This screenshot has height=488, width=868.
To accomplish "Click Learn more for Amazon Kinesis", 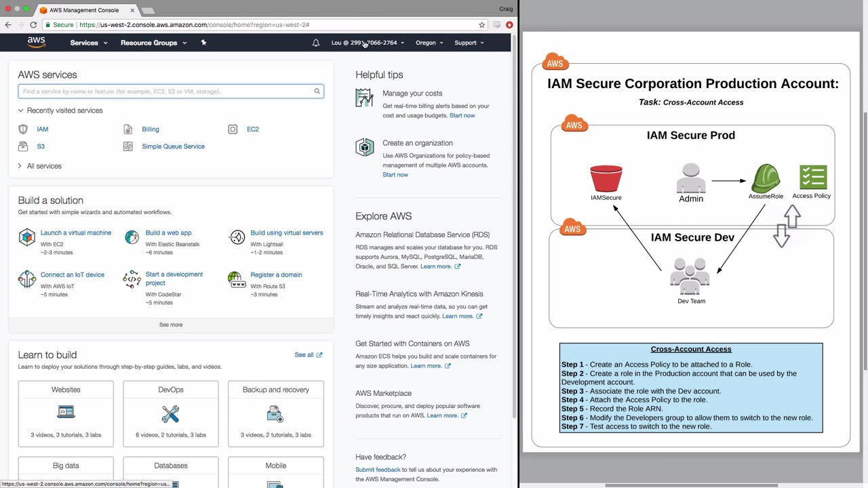I will coord(462,316).
